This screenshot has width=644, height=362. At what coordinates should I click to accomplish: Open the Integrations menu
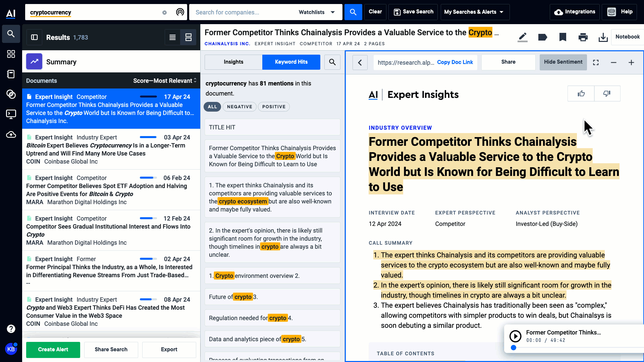coord(575,12)
